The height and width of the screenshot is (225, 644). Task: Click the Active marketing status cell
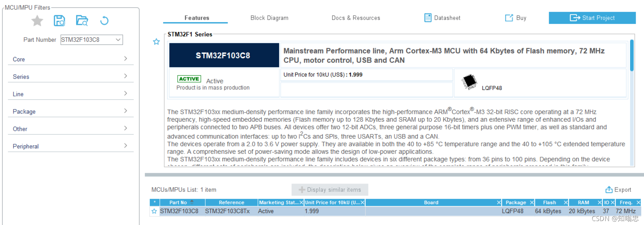[x=281, y=211]
